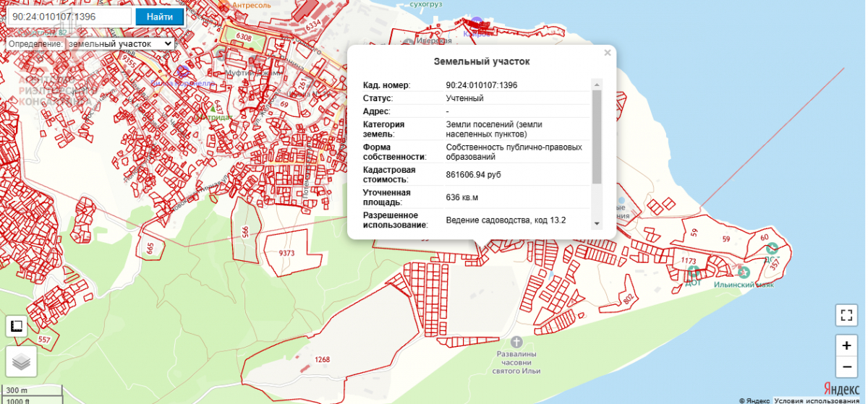Open the Условия использования link
The height and width of the screenshot is (404, 868).
(820, 400)
